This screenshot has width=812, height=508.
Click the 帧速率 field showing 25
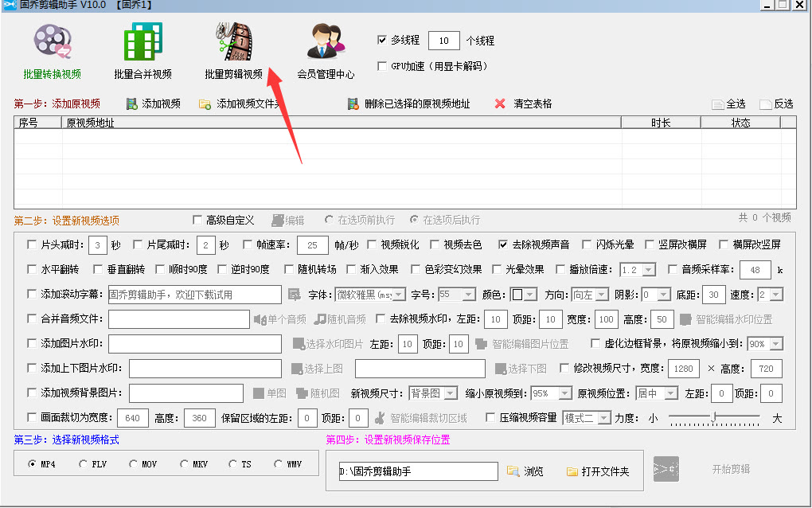pyautogui.click(x=312, y=245)
